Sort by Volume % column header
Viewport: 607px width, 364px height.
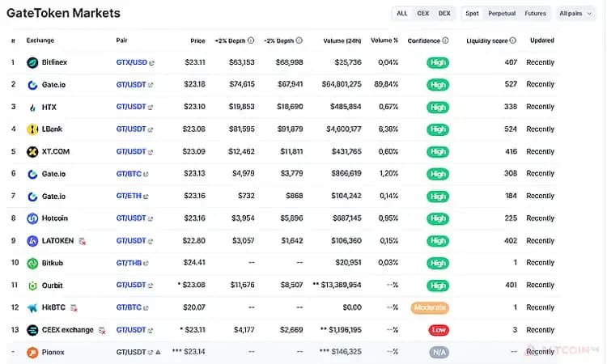point(384,40)
